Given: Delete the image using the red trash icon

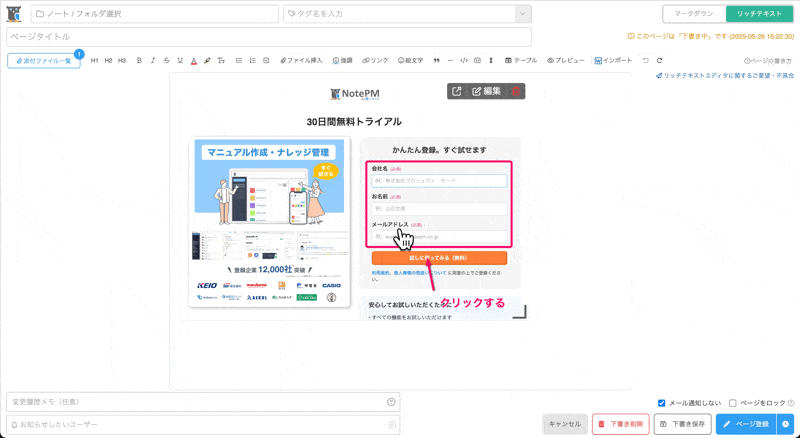Looking at the screenshot, I should (516, 91).
